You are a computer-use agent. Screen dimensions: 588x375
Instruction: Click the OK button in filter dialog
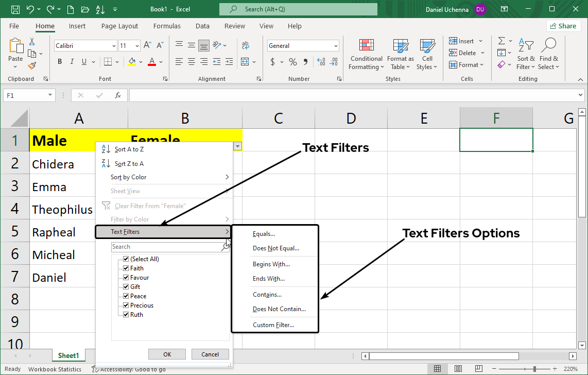(167, 354)
